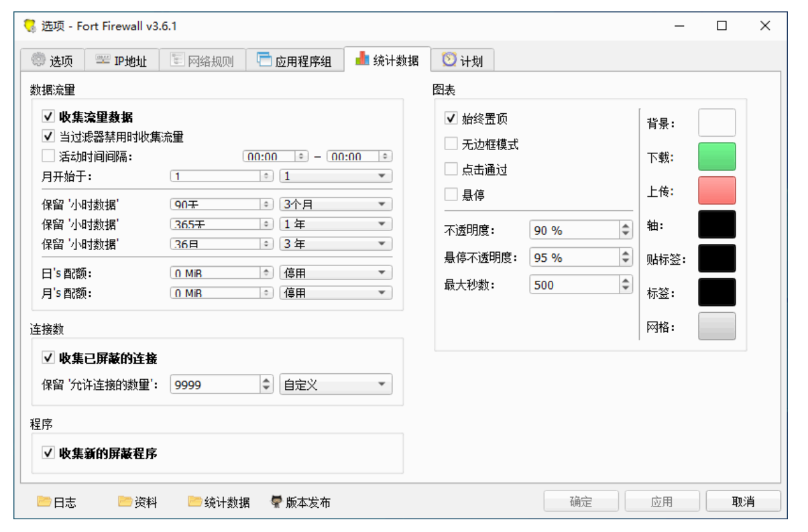This screenshot has height=532, width=808.
Task: Click the 统计数据 tab with chart icon
Action: 387,59
